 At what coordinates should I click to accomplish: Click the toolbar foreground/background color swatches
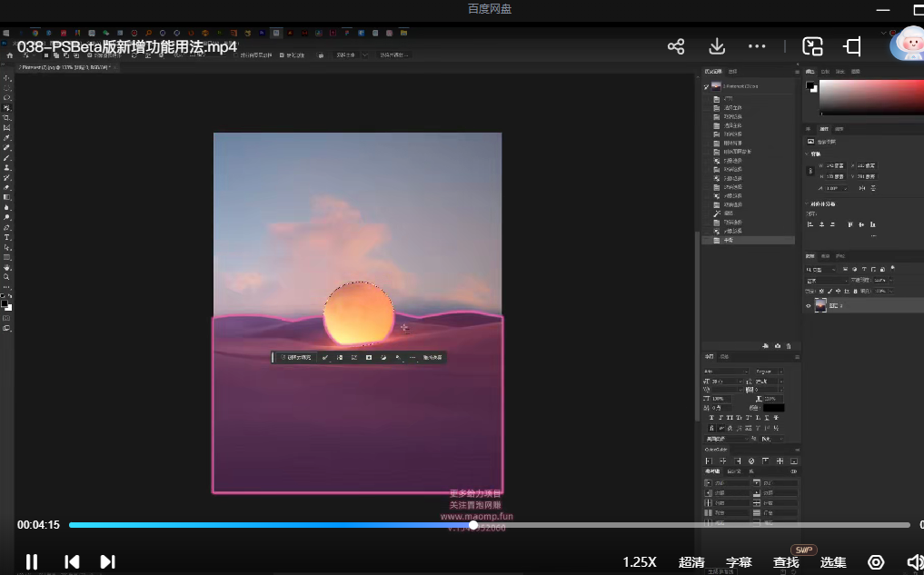tap(5, 306)
